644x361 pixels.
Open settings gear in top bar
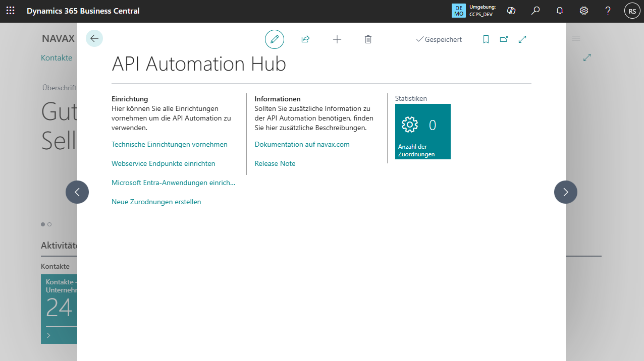(x=584, y=11)
